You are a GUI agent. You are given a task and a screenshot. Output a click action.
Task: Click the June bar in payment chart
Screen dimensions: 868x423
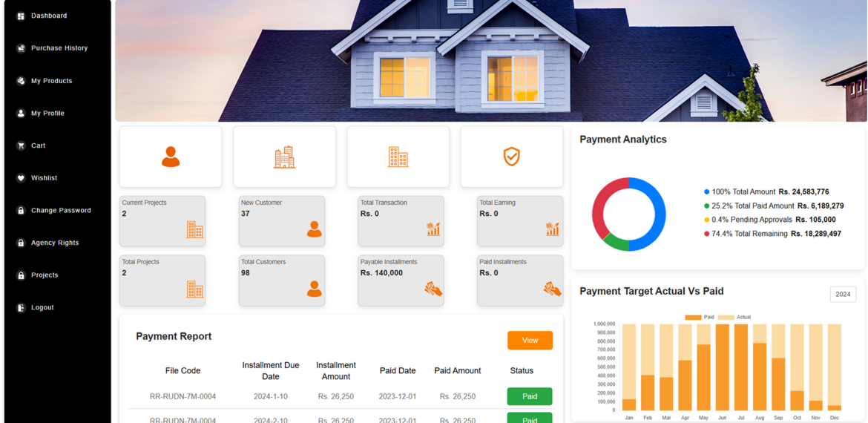723,367
